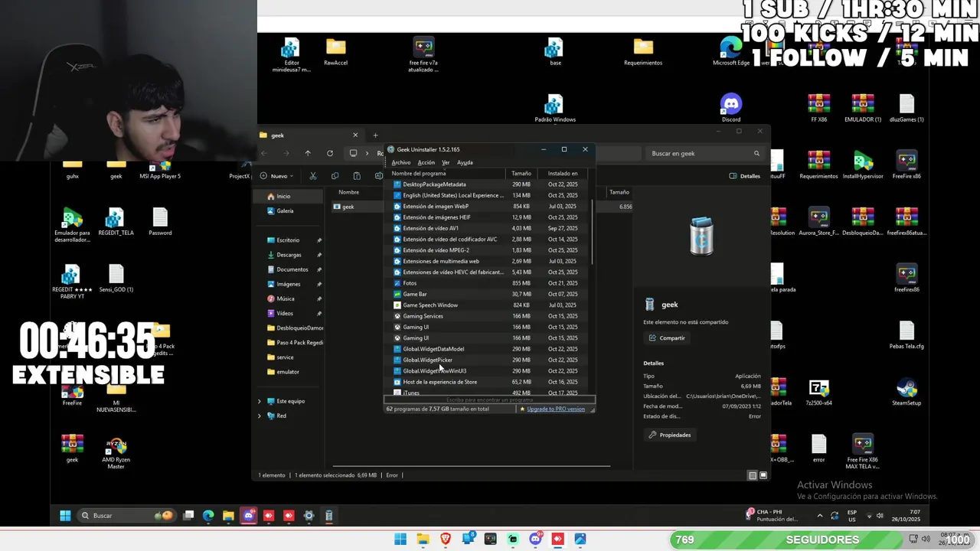Open Discord desktop shortcut
This screenshot has height=551, width=980.
(731, 108)
